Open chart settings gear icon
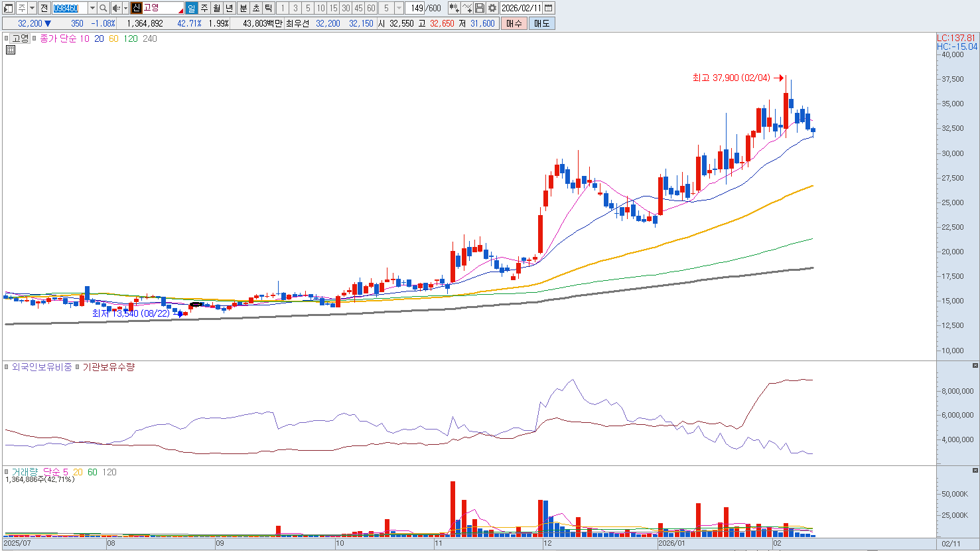Viewport: 980px width, 551px height. click(x=492, y=8)
